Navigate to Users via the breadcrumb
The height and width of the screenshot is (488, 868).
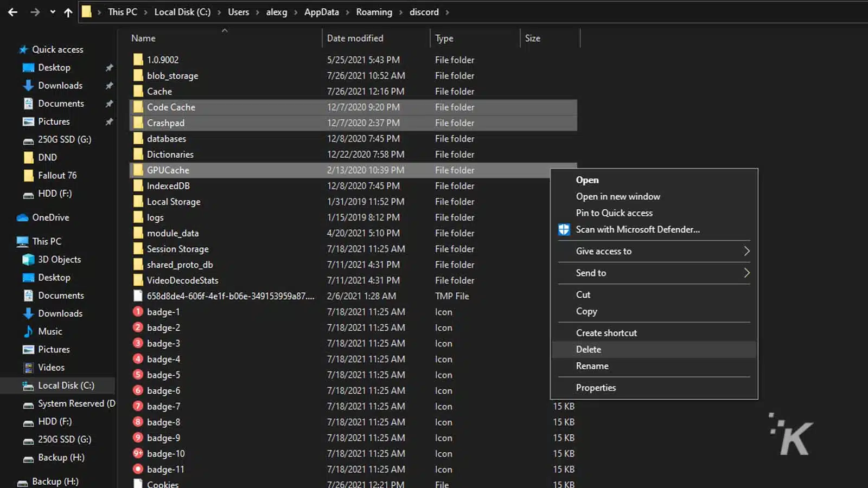(238, 12)
